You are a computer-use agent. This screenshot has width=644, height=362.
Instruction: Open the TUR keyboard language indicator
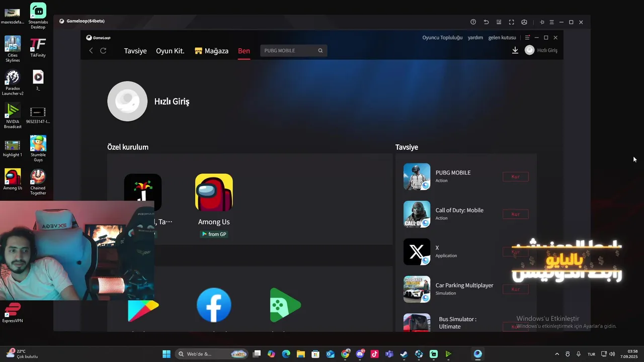click(592, 354)
